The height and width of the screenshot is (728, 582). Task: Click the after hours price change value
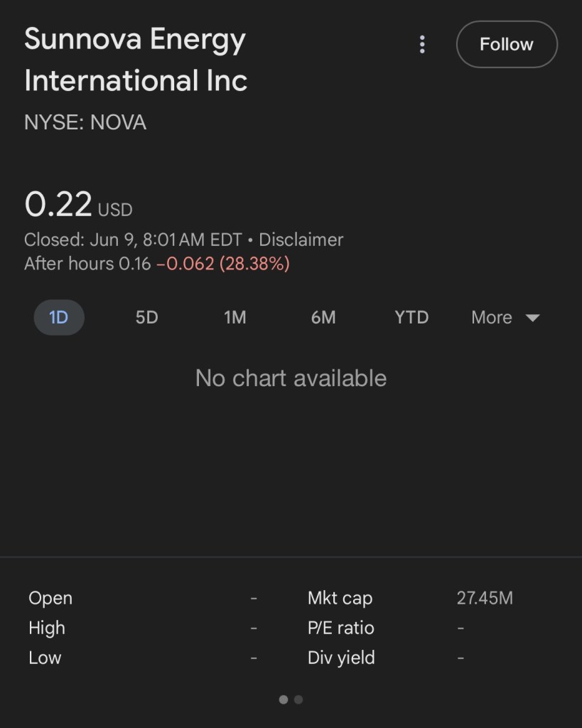click(x=222, y=264)
